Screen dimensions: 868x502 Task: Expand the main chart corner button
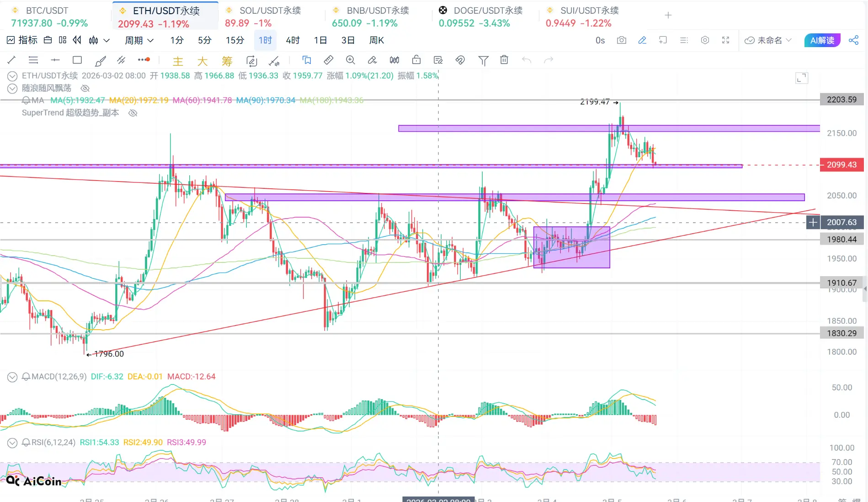point(802,78)
